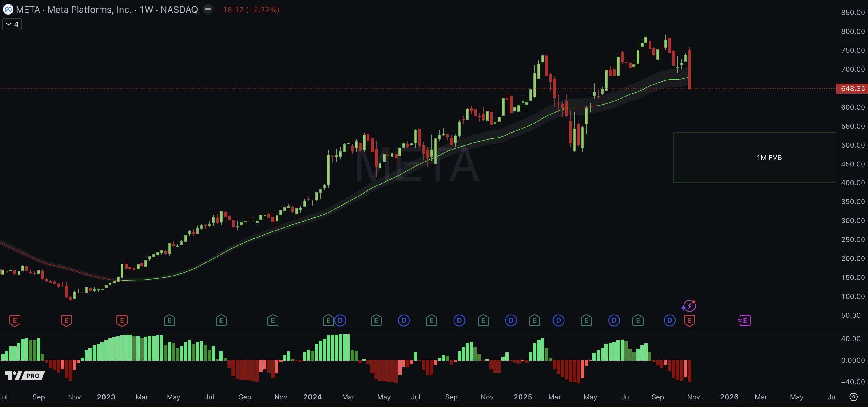This screenshot has width=868, height=407.
Task: Click the dividend D marker near September 2025
Action: pyautogui.click(x=670, y=320)
